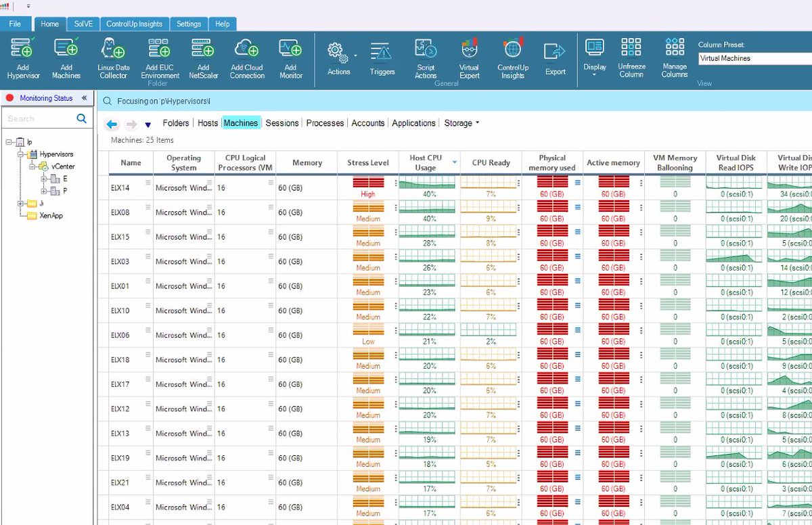Click the Export icon
Screen dimensions: 812x525
(x=555, y=58)
